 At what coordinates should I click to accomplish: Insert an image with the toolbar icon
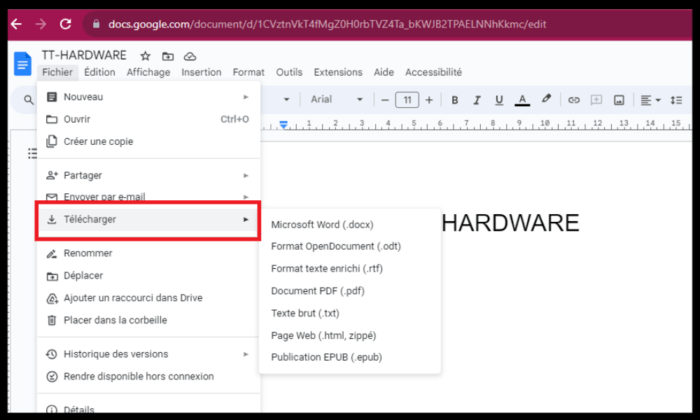[x=619, y=100]
